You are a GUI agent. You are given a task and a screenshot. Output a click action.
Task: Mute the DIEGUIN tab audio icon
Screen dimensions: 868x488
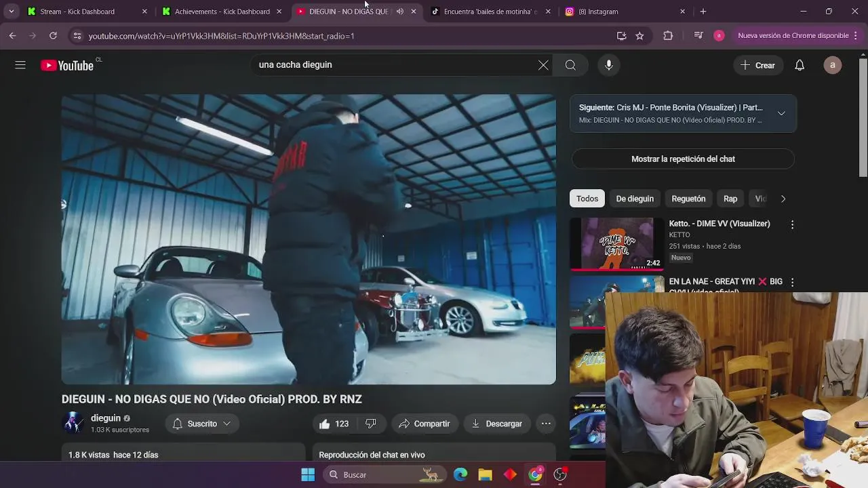coord(399,12)
